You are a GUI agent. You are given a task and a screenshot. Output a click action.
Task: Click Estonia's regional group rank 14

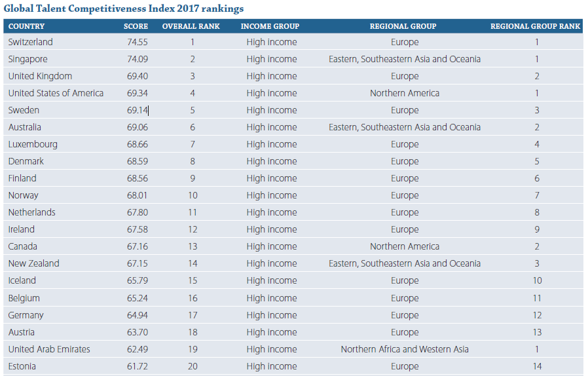[x=537, y=366]
